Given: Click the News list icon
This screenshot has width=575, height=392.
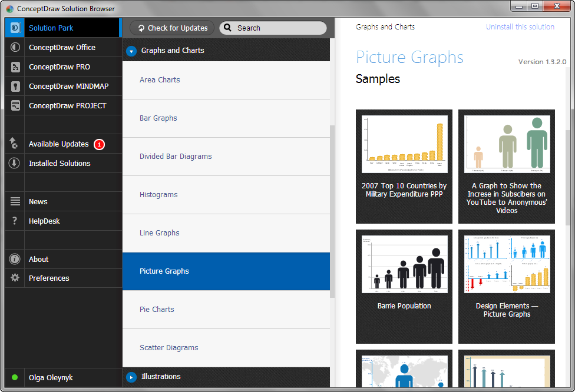Looking at the screenshot, I should [x=15, y=201].
